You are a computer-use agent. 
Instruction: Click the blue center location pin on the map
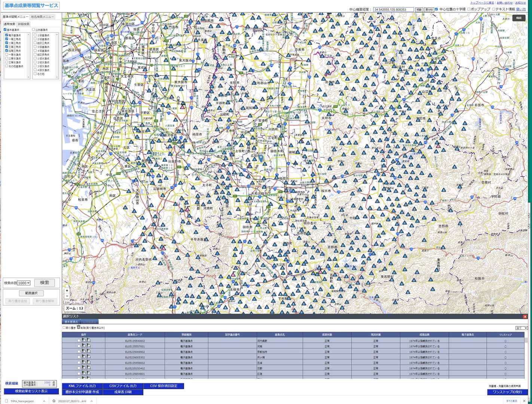261,158
